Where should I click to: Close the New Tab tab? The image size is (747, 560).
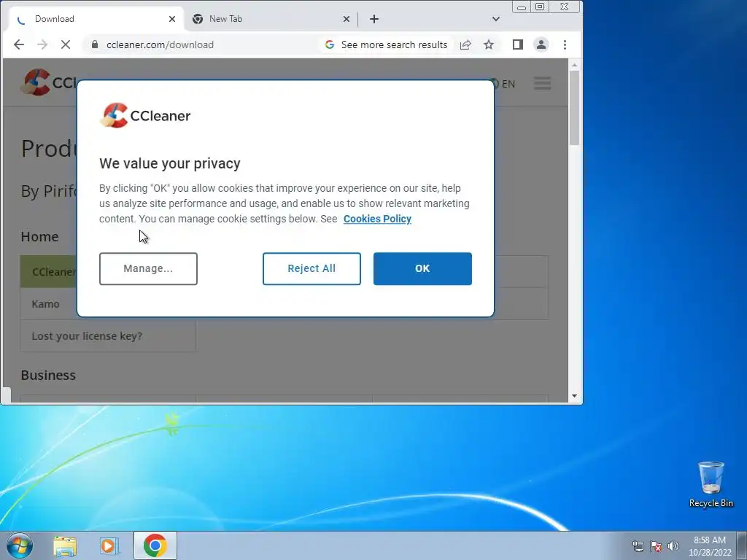tap(347, 19)
